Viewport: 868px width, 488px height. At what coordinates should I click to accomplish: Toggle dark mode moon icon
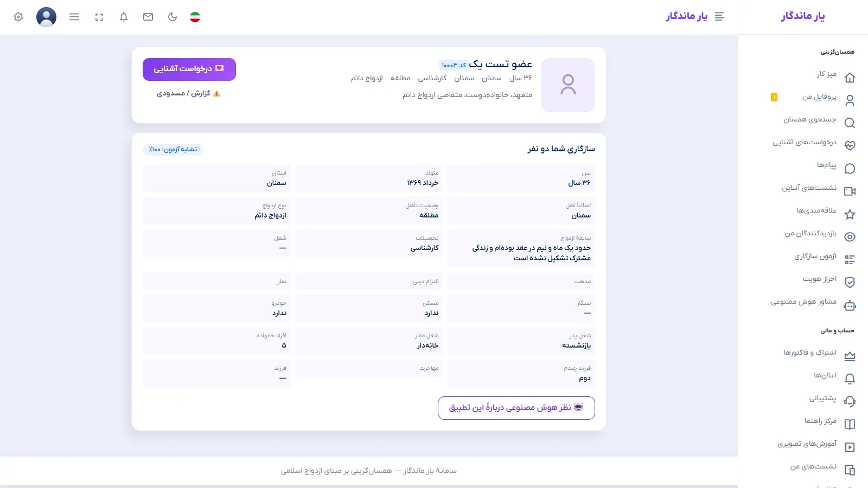(173, 17)
